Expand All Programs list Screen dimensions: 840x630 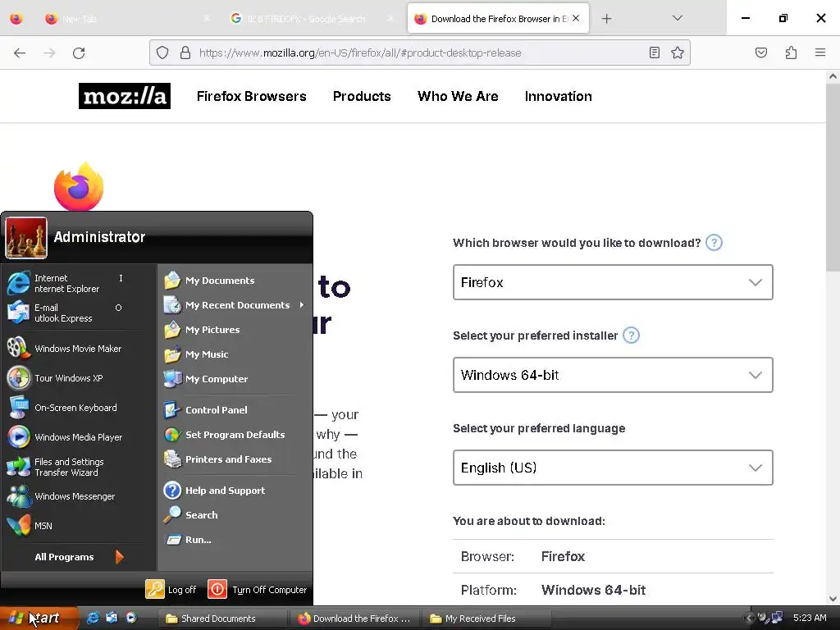(x=78, y=557)
